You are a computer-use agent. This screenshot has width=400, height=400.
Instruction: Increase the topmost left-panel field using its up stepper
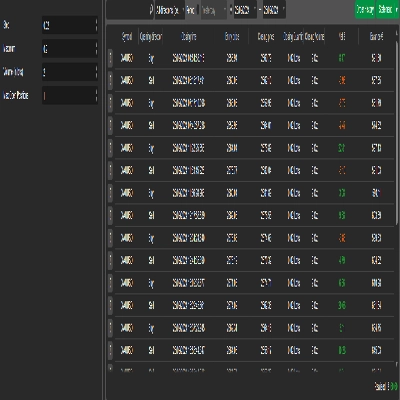click(96, 22)
